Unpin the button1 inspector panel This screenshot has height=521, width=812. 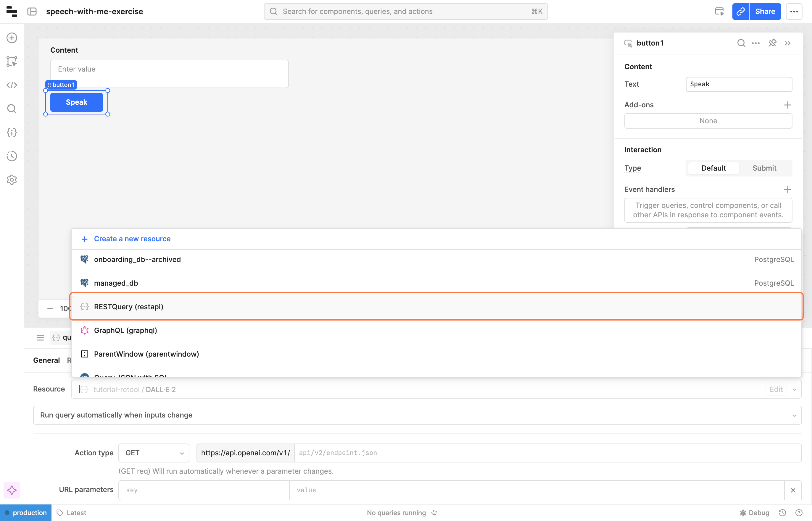772,43
